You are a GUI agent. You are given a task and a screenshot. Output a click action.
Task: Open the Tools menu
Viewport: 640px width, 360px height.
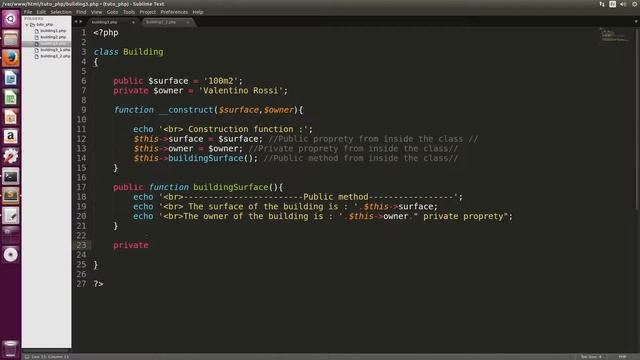129,12
